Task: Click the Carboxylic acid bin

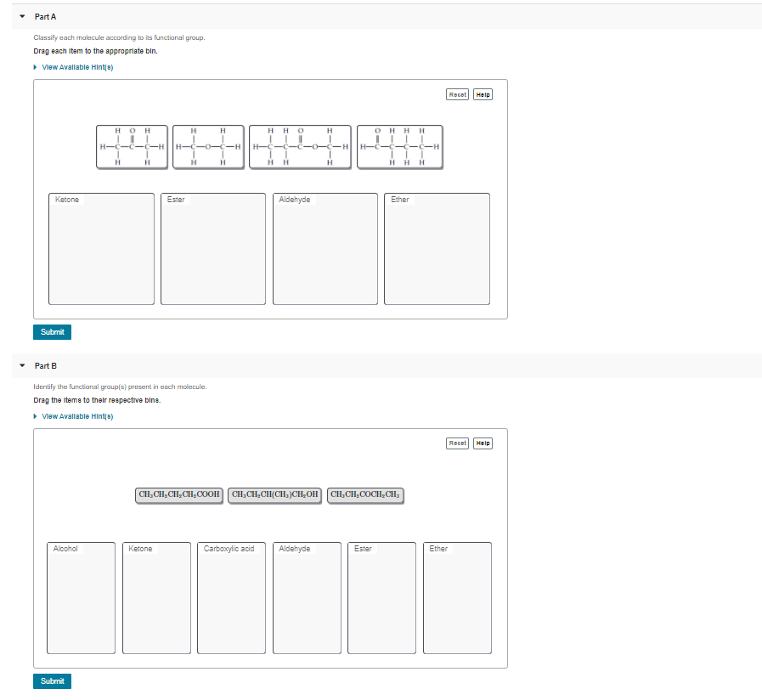Action: click(x=231, y=597)
